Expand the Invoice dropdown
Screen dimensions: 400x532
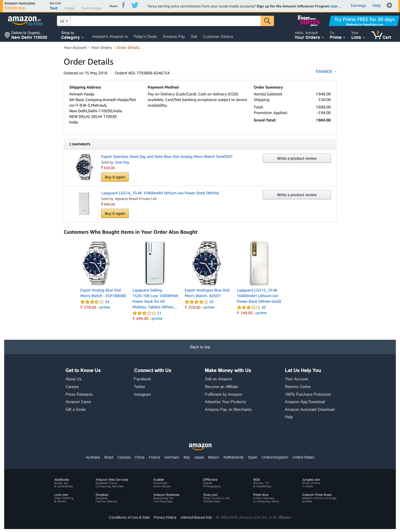pyautogui.click(x=326, y=71)
